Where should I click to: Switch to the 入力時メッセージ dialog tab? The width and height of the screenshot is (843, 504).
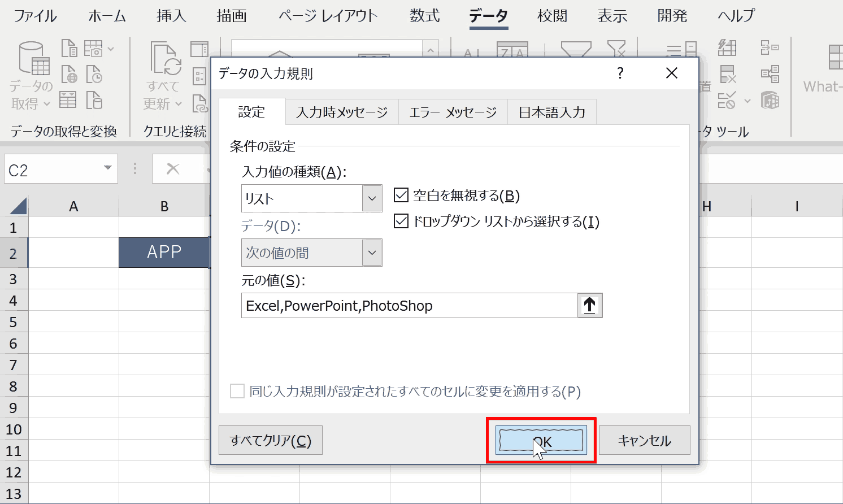342,112
